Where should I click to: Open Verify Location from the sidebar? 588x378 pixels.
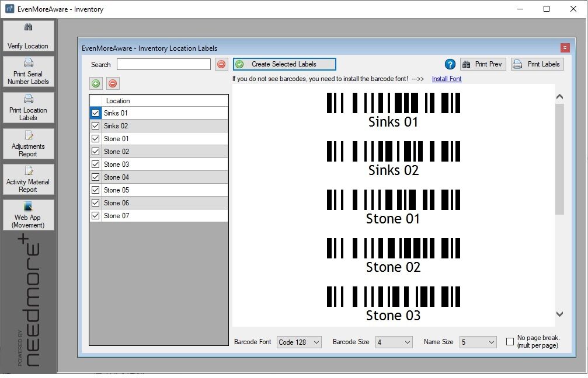click(x=28, y=36)
